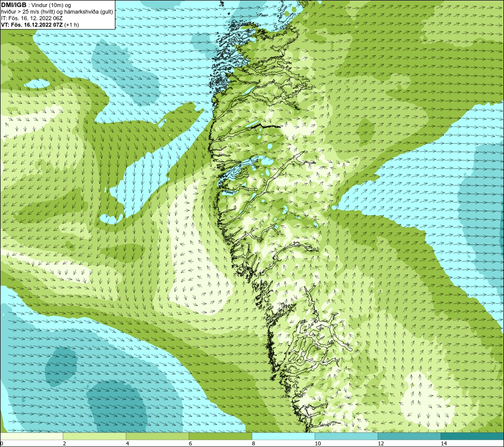Click the legend label '8'
Image resolution: width=504 pixels, height=447 pixels.
[254, 443]
